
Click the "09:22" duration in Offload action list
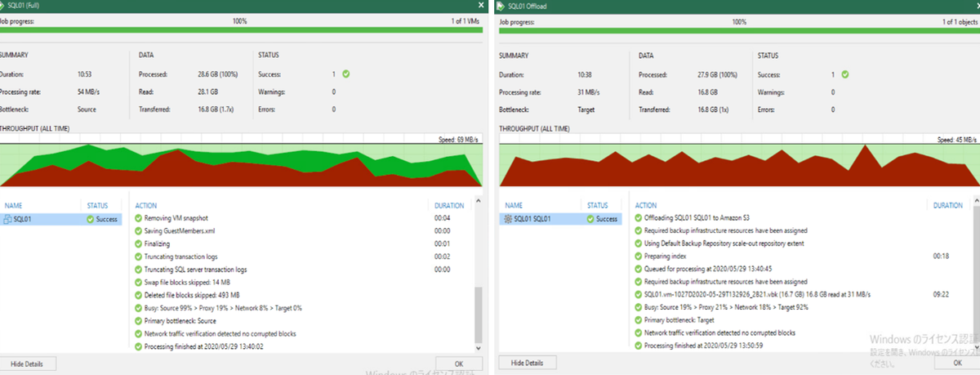pyautogui.click(x=941, y=295)
